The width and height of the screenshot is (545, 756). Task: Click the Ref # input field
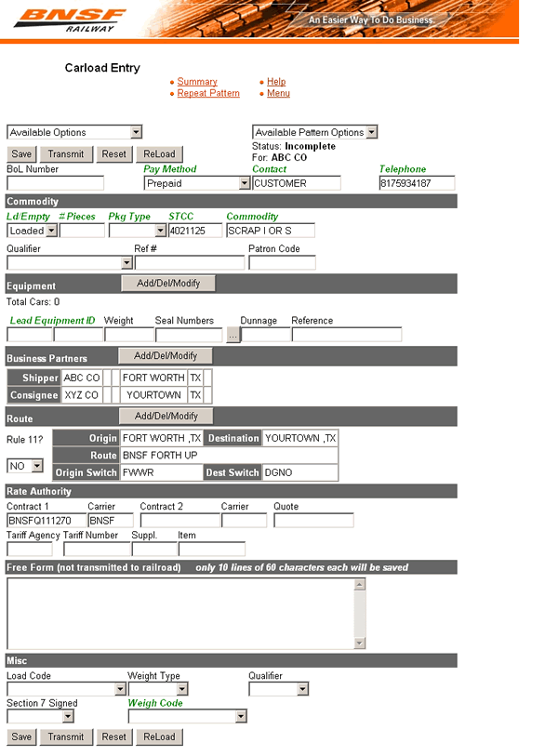click(x=190, y=263)
